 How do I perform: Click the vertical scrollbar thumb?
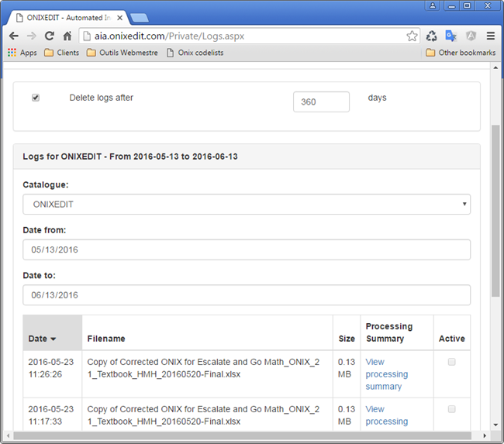click(495, 211)
